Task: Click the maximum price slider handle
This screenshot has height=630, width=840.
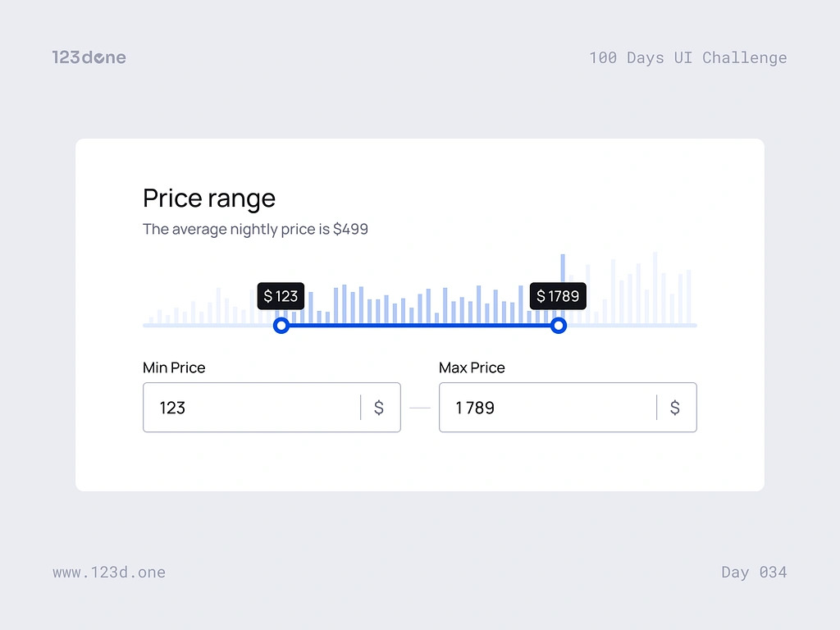Action: (x=559, y=326)
